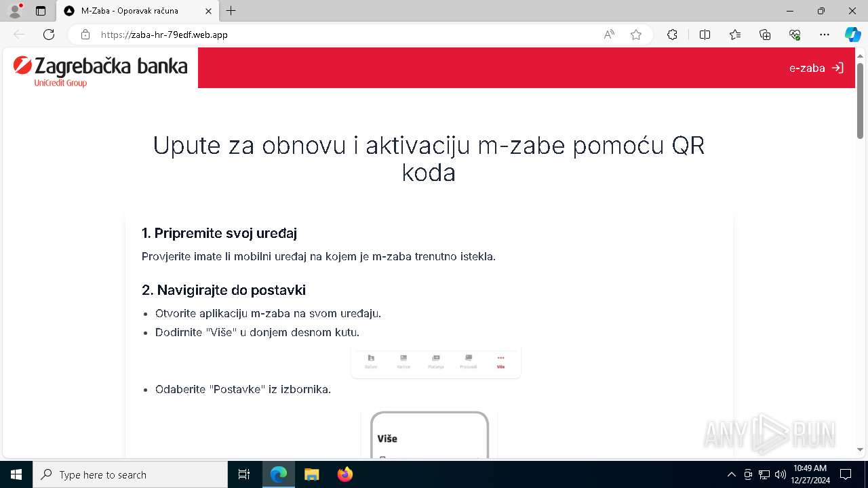The image size is (868, 488).
Task: Click heading '2. Navigirajte do postavki'
Action: 224,290
